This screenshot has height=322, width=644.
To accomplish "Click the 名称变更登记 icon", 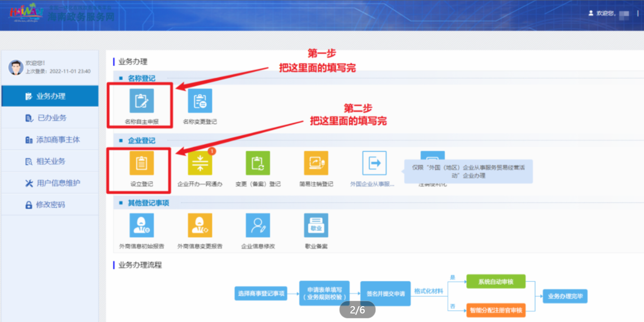I will [x=200, y=101].
